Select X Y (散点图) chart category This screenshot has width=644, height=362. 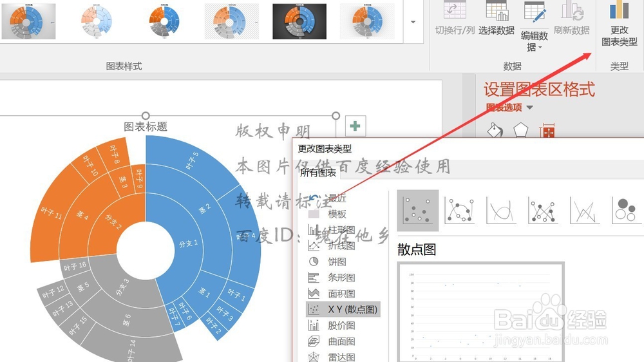pyautogui.click(x=343, y=309)
